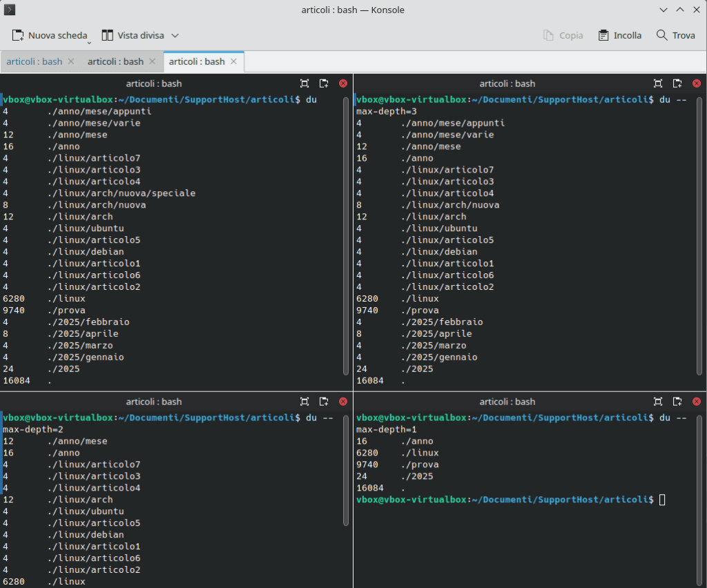The image size is (707, 588).
Task: Click the 'max-depth=2' command text
Action: (33, 429)
